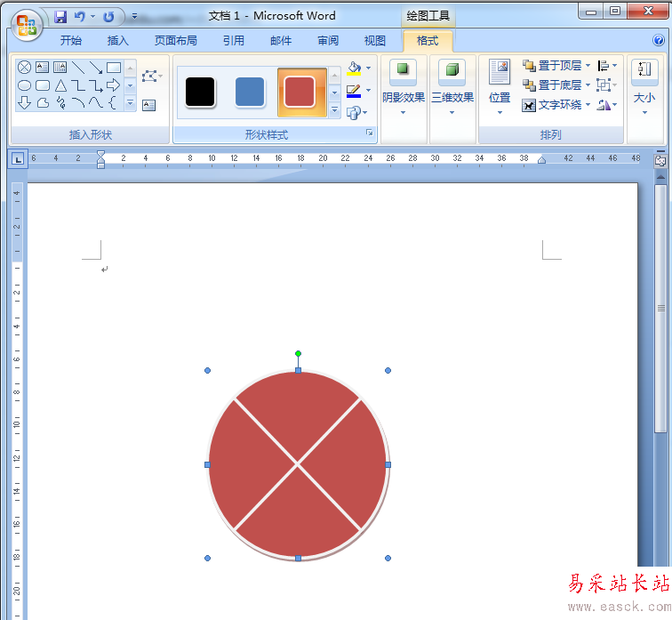Click the tab selector box at ruler corner
Screen dimensions: 672x620
tap(18, 160)
